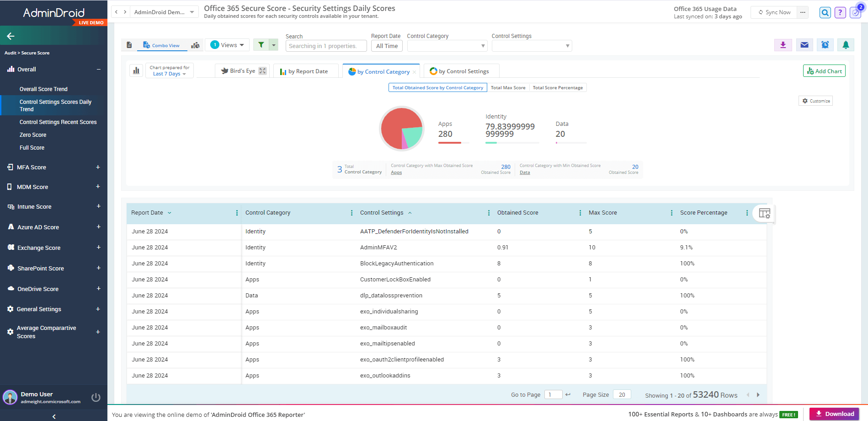The width and height of the screenshot is (868, 421).
Task: Open the Views dropdown
Action: click(x=227, y=45)
